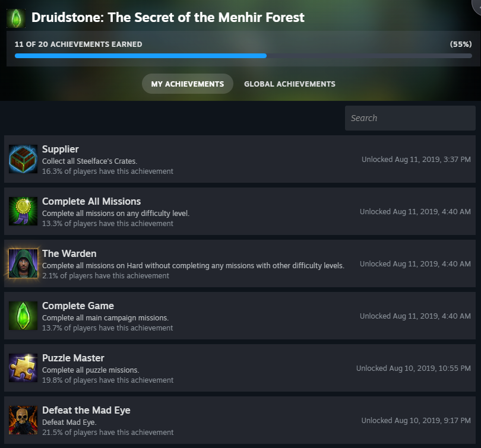Click the achievements Search field

(410, 118)
